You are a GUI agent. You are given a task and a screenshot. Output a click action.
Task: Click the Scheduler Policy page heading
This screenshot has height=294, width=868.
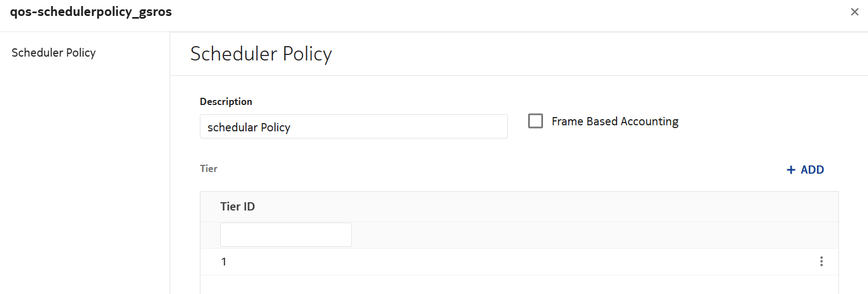(261, 54)
